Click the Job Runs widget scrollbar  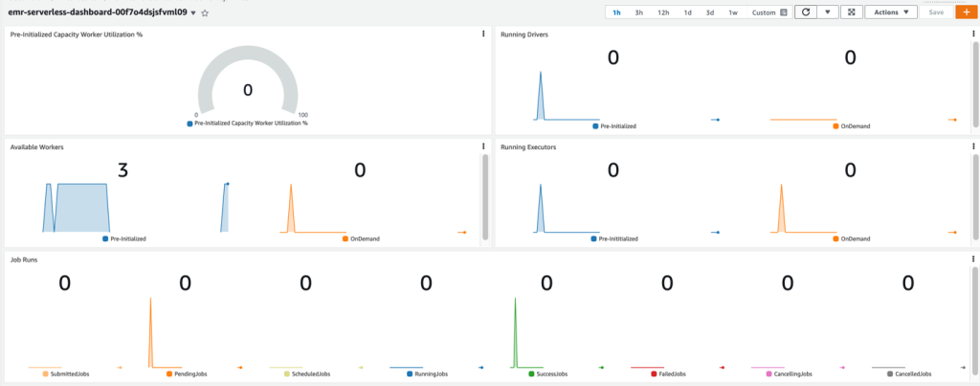pos(975,322)
